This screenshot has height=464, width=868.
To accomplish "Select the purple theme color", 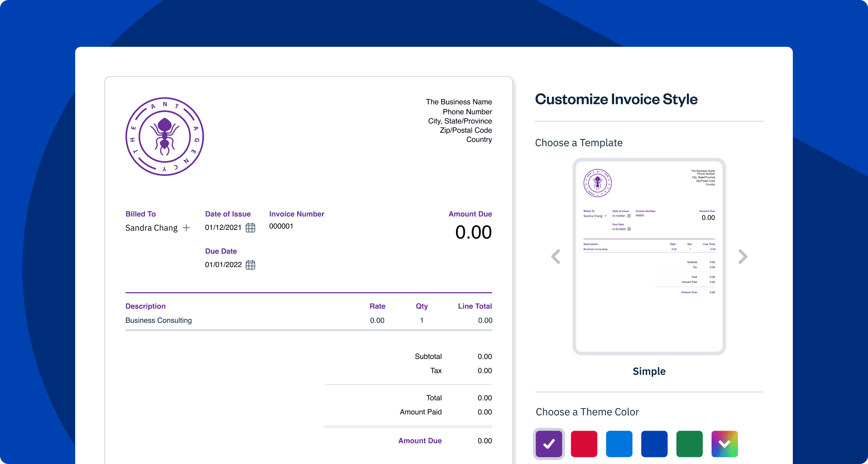I will tap(549, 444).
